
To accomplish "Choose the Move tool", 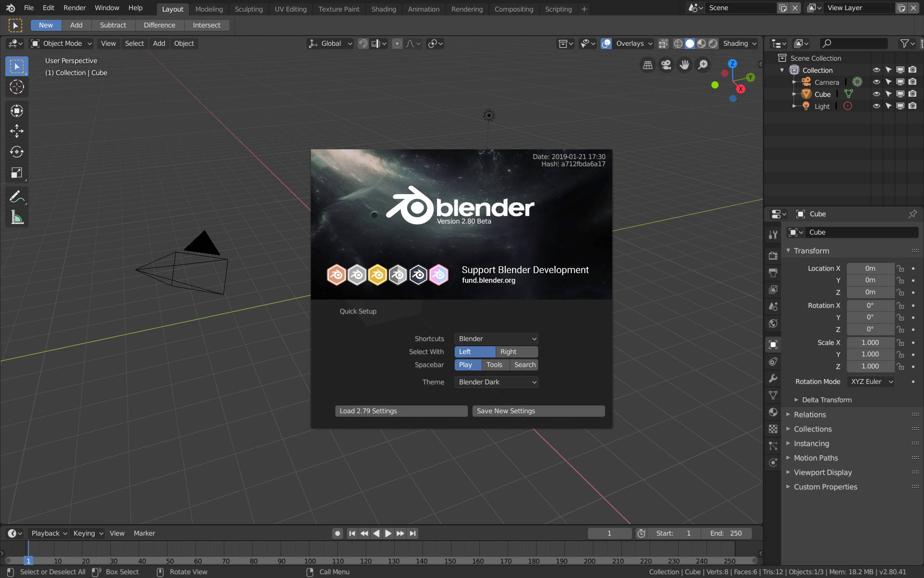I will [x=17, y=131].
